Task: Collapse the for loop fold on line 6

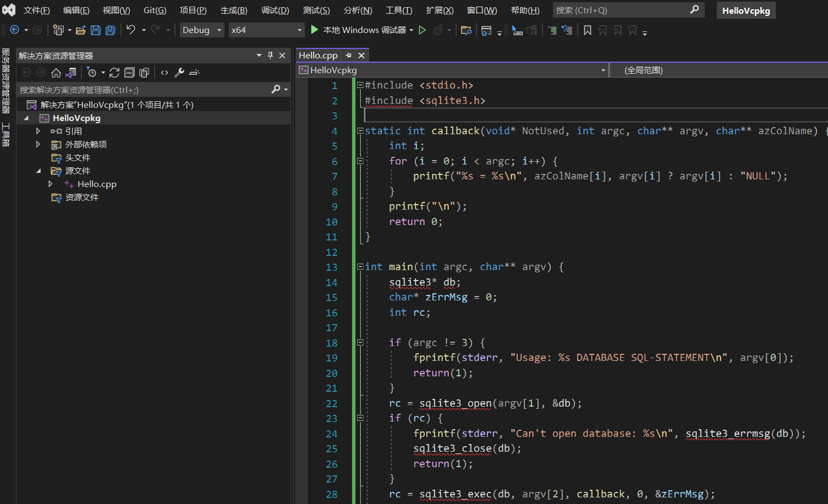Action: (x=360, y=161)
